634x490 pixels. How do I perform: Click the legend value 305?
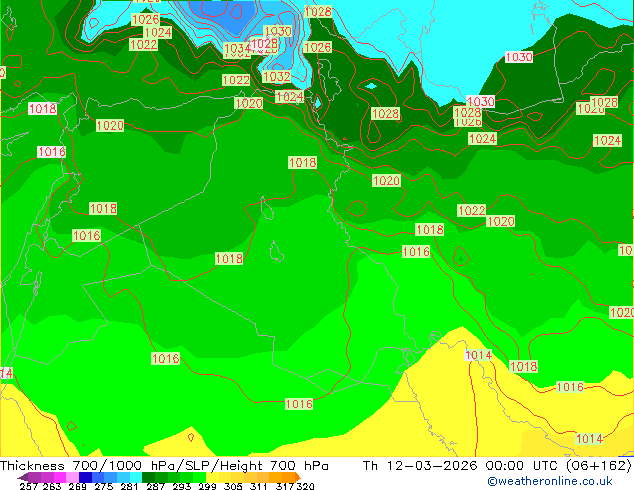tap(233, 486)
